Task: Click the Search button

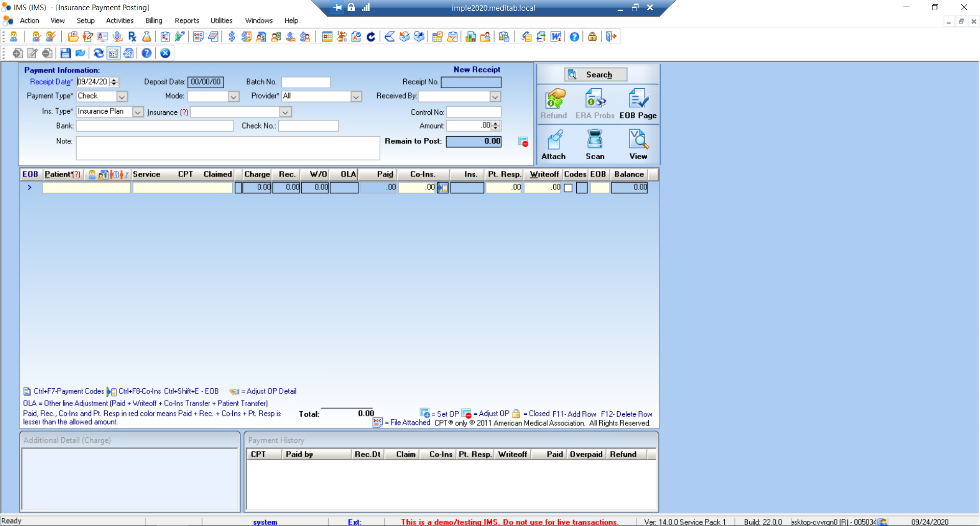Action: click(x=596, y=74)
